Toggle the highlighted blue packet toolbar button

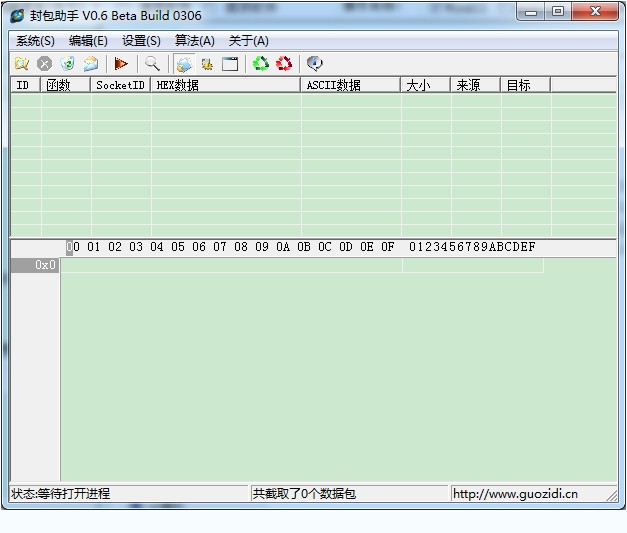[184, 64]
